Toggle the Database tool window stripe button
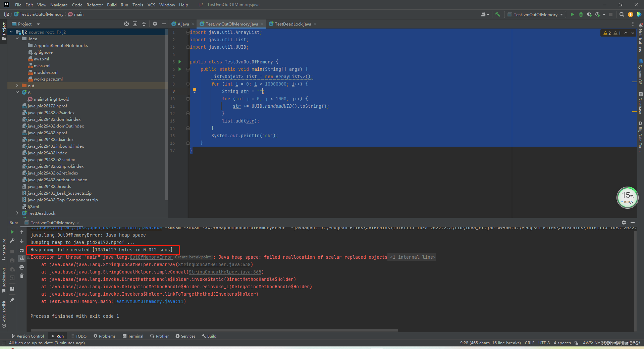Screen dimensions: 644x349 pyautogui.click(x=640, y=103)
